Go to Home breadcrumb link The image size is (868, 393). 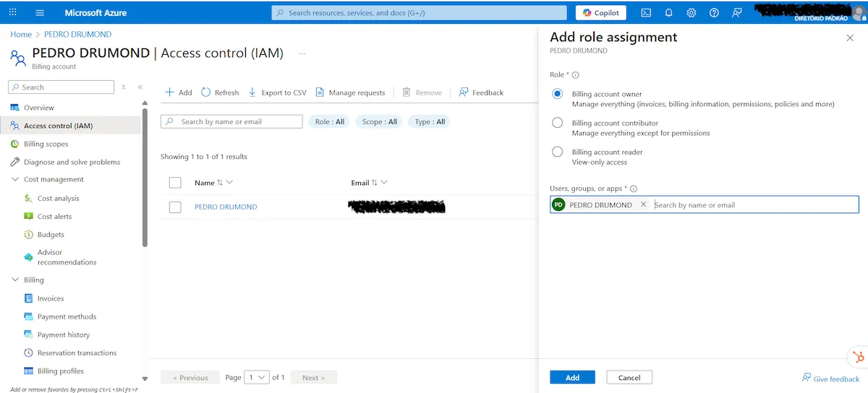click(21, 34)
